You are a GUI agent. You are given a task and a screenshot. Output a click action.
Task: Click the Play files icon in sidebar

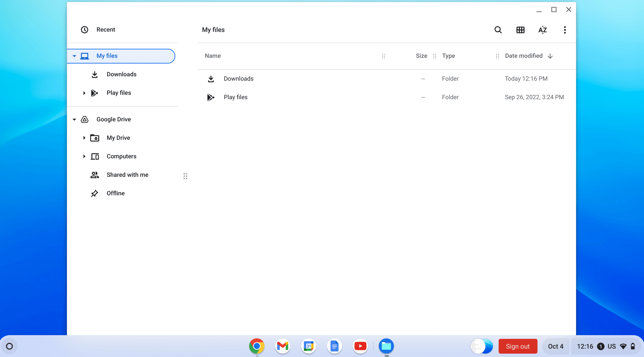click(x=95, y=93)
